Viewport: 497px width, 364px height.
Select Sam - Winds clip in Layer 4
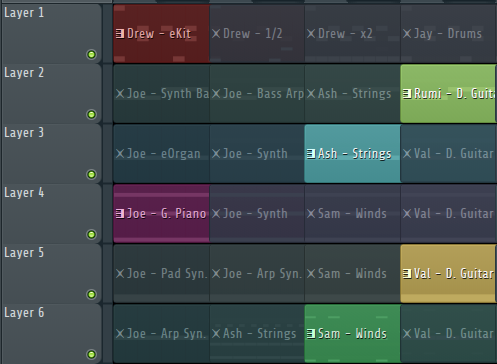click(x=353, y=214)
